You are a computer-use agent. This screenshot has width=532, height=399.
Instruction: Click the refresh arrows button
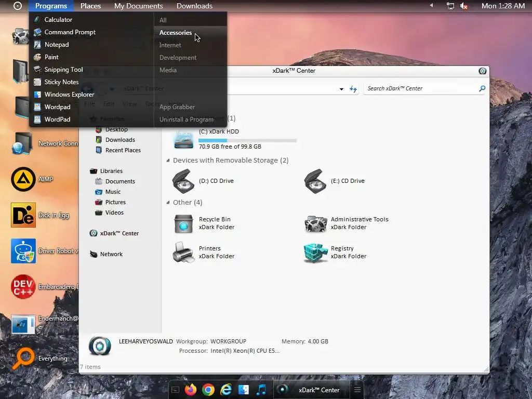click(353, 89)
